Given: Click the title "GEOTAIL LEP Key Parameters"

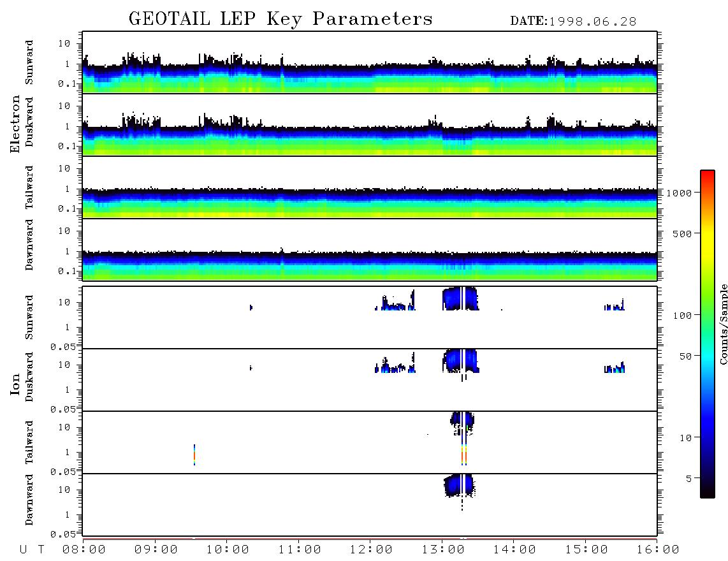Looking at the screenshot, I should coord(280,19).
